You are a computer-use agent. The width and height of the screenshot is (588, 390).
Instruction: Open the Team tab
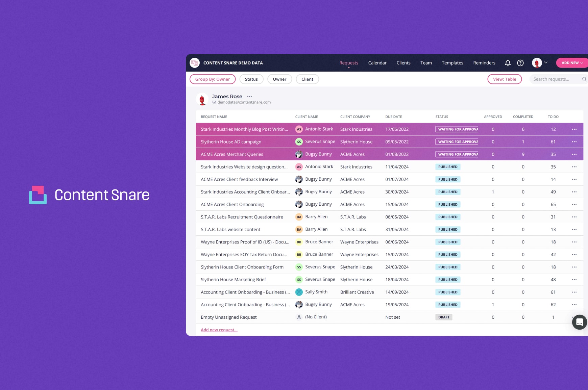coord(426,63)
